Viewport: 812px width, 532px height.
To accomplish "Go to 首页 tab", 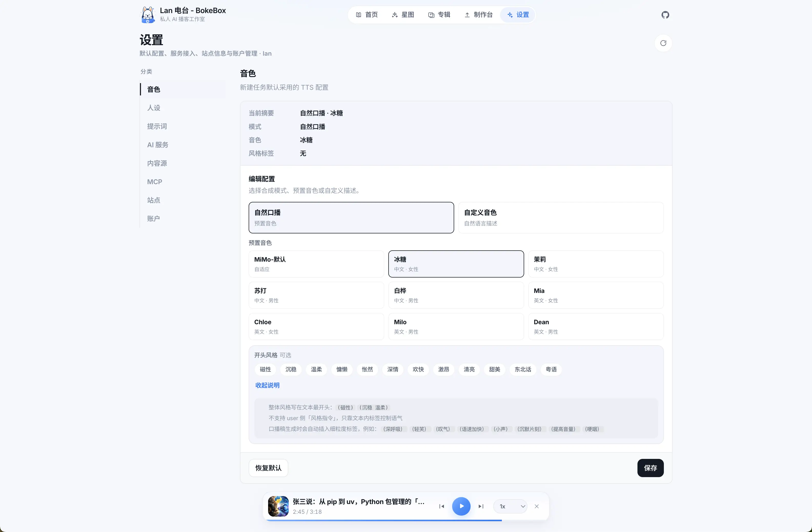I will pyautogui.click(x=367, y=15).
